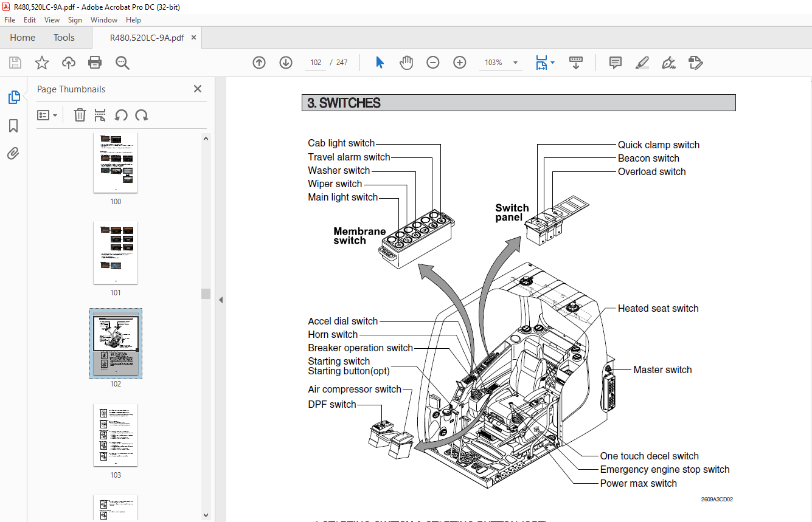Select the R480,520LC-9A.pdf document tab
Image resolution: width=812 pixels, height=522 pixels.
pos(147,38)
